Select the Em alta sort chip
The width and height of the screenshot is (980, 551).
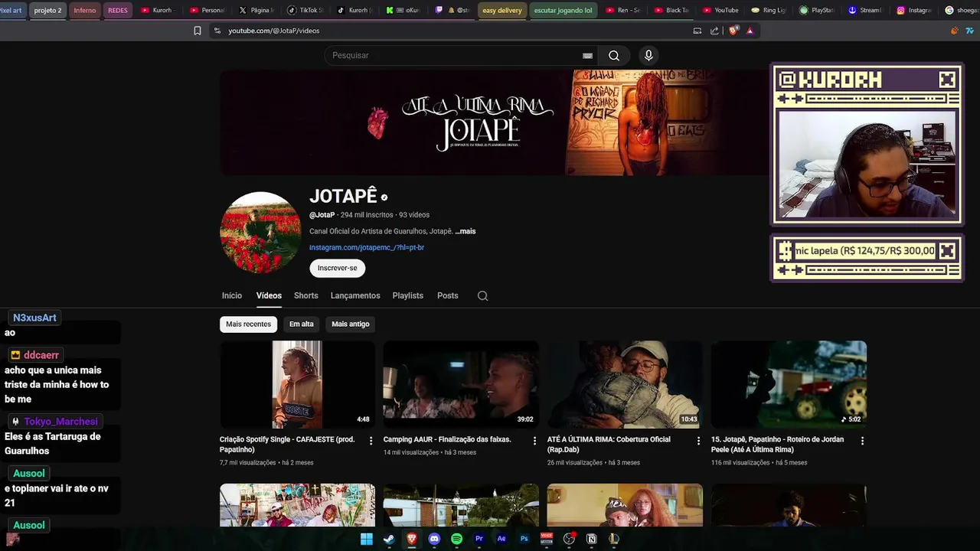click(x=302, y=324)
